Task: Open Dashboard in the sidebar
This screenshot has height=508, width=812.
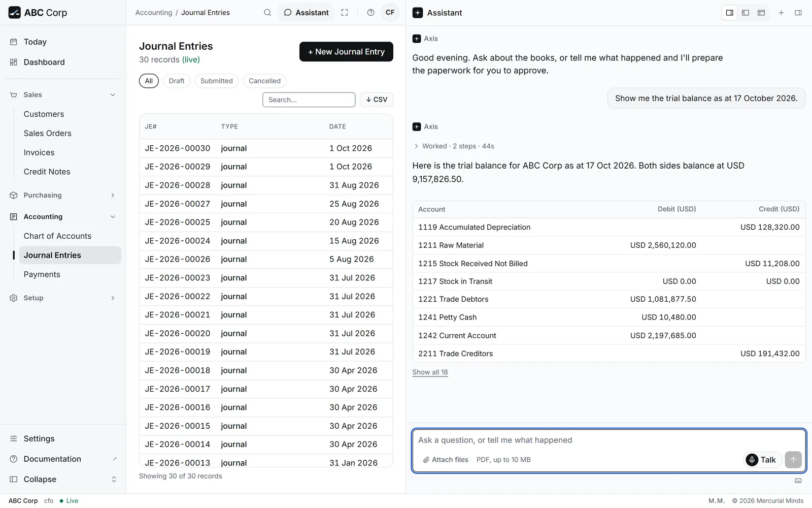Action: point(63,62)
